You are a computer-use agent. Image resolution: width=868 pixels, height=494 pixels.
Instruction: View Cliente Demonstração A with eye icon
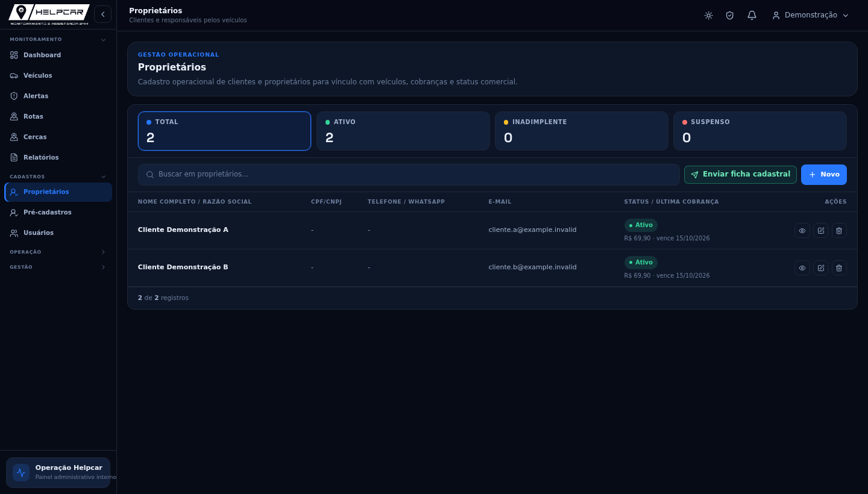point(802,231)
